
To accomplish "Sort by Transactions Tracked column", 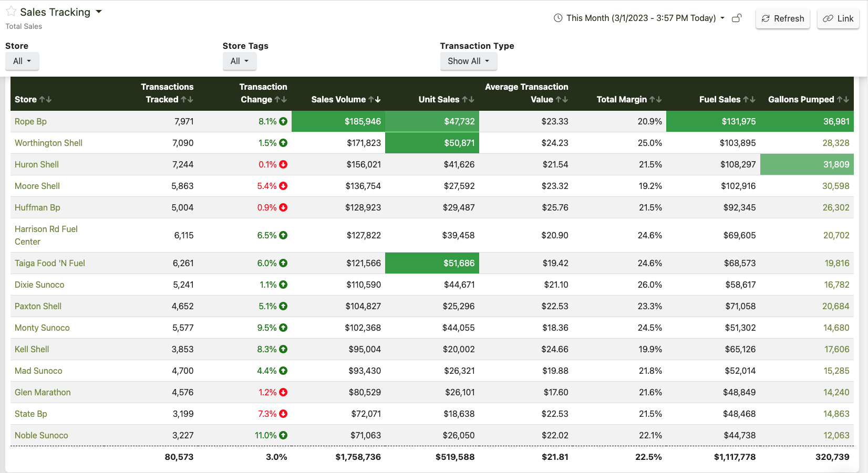I will [187, 99].
